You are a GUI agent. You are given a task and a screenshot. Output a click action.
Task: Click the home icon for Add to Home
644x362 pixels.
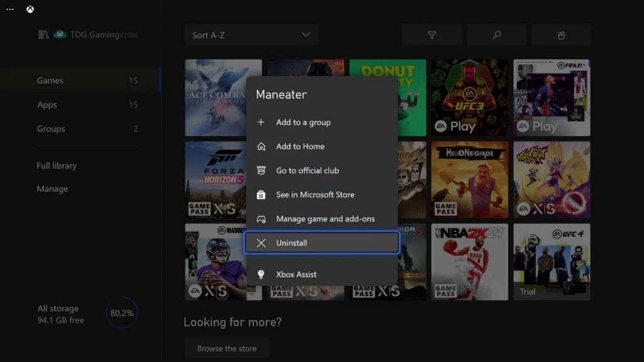[x=261, y=146]
